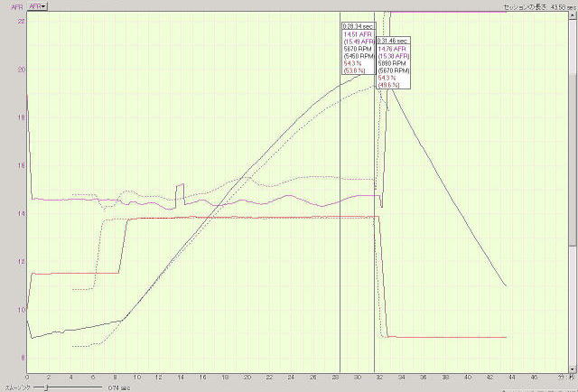This screenshot has width=578, height=392.
Task: Click the 10 tick on time axis
Action: click(137, 378)
